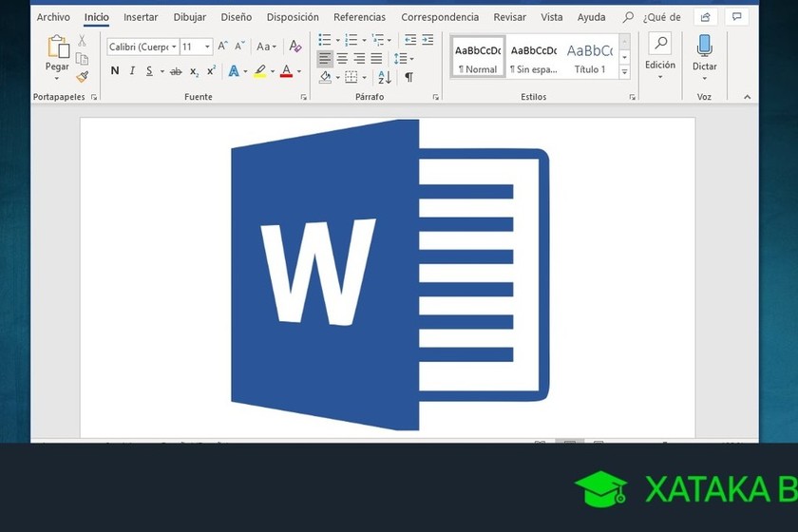
Task: Open the Calibri font name dropdown
Action: [x=174, y=47]
